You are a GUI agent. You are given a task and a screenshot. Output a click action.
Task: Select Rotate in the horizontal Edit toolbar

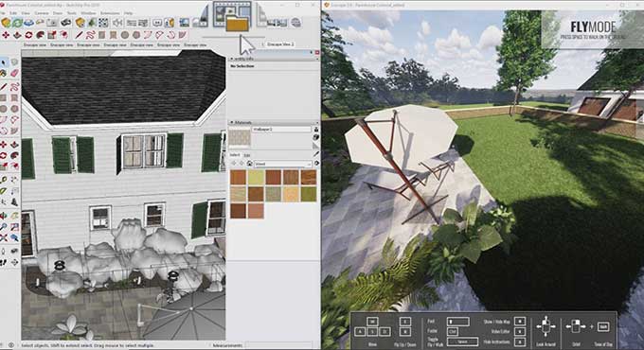pos(28,35)
